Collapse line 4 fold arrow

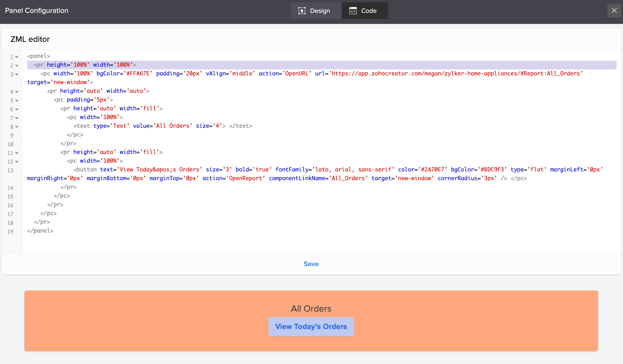[17, 92]
